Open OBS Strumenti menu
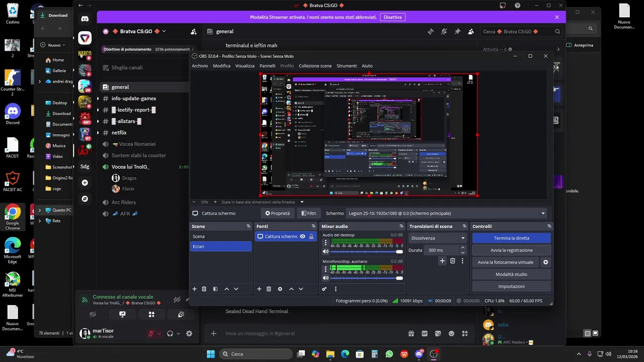The height and width of the screenshot is (362, 644). [x=347, y=66]
